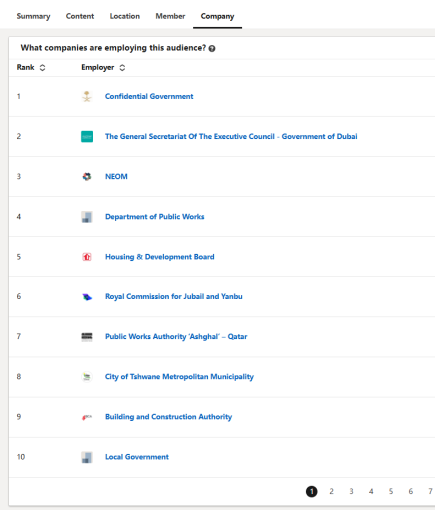Sort by Employer column arrows
This screenshot has height=510, width=435.
122,68
